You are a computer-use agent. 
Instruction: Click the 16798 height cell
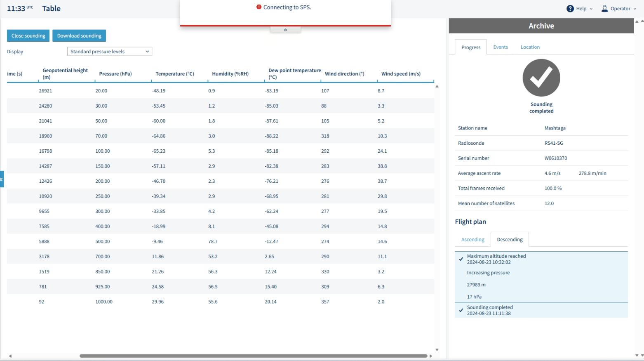coord(45,151)
